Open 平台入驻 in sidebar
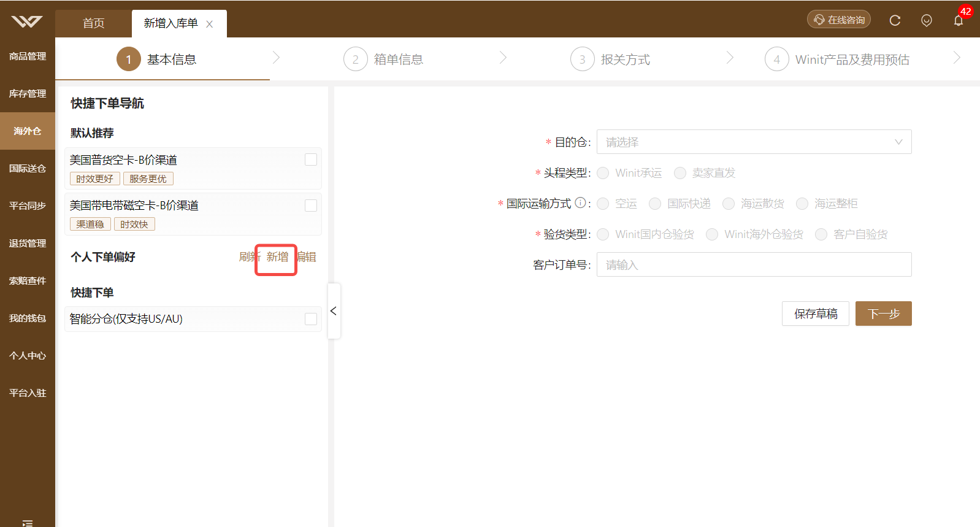The height and width of the screenshot is (527, 980). tap(28, 393)
